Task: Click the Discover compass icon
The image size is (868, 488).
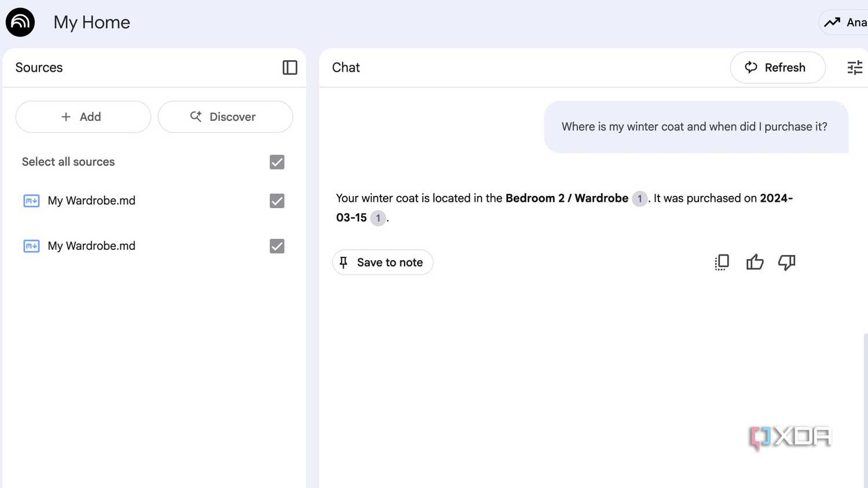Action: coord(196,116)
